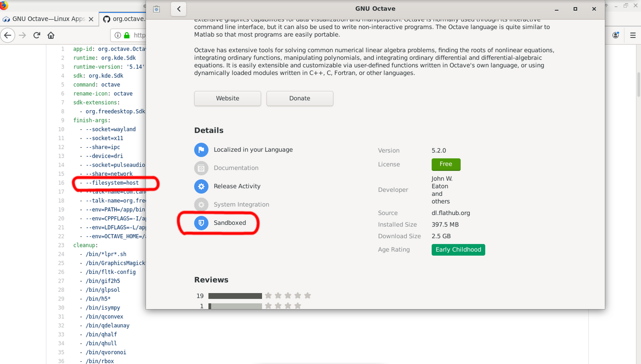Open Release Activity via its gear icon
The width and height of the screenshot is (641, 364).
click(201, 186)
